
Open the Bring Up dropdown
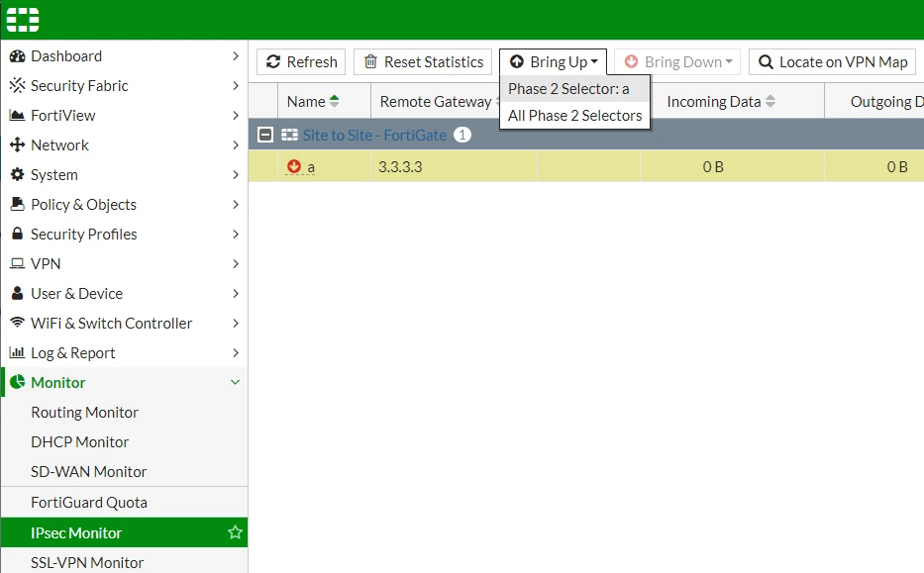553,61
